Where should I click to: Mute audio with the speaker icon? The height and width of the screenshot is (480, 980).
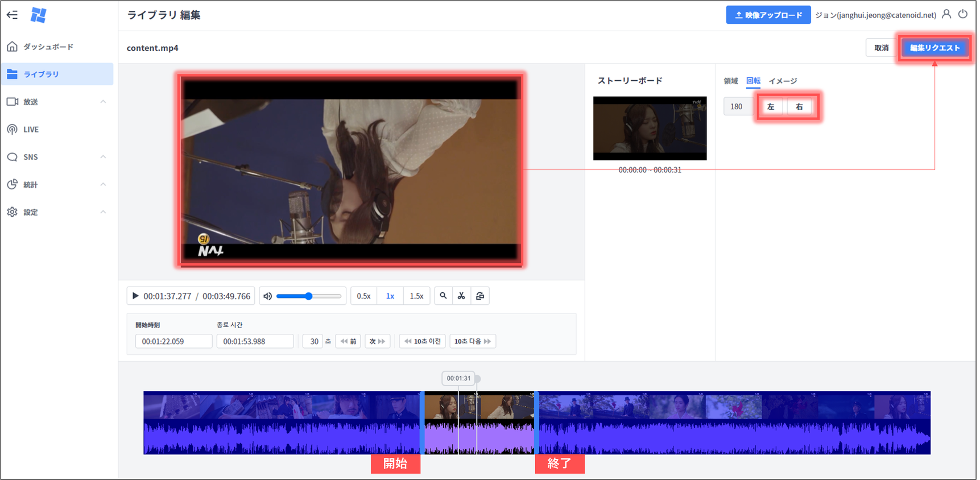267,296
